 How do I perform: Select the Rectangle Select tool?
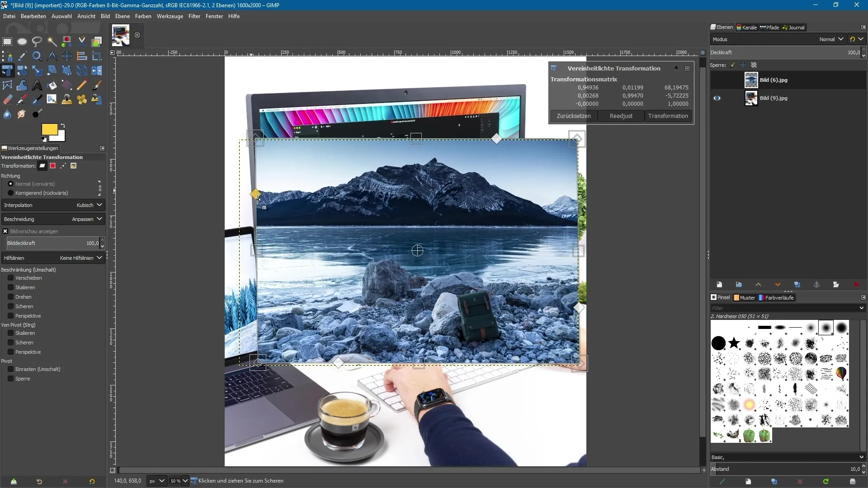7,42
